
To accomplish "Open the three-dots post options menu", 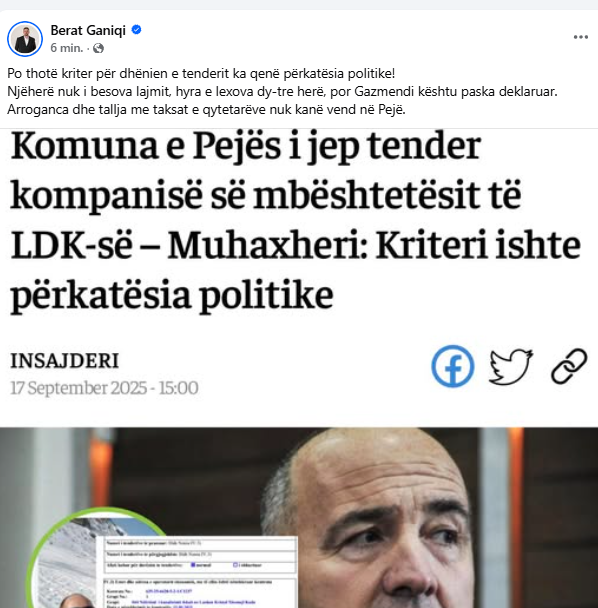I will 581,37.
